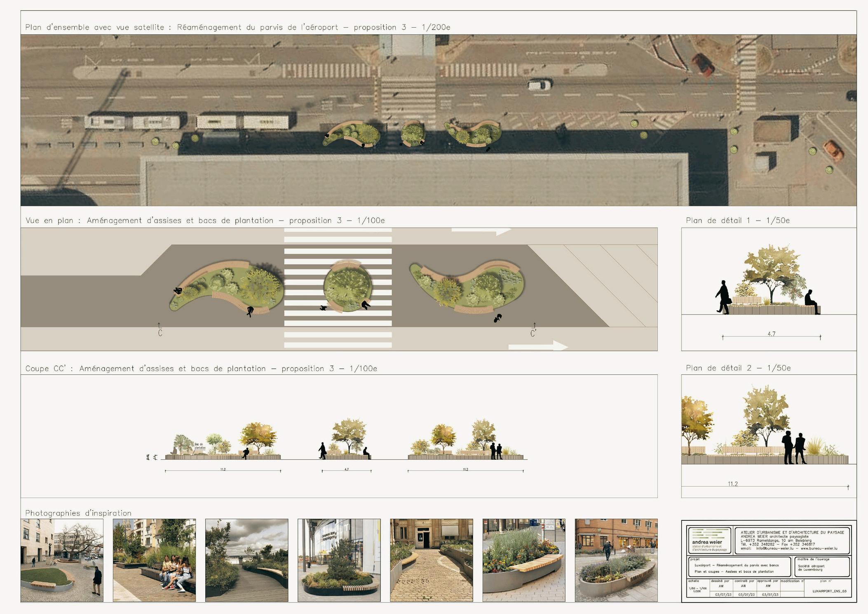Click the 'Coupe CC'' section title
Viewport: 868px width, 614px height.
(201, 369)
